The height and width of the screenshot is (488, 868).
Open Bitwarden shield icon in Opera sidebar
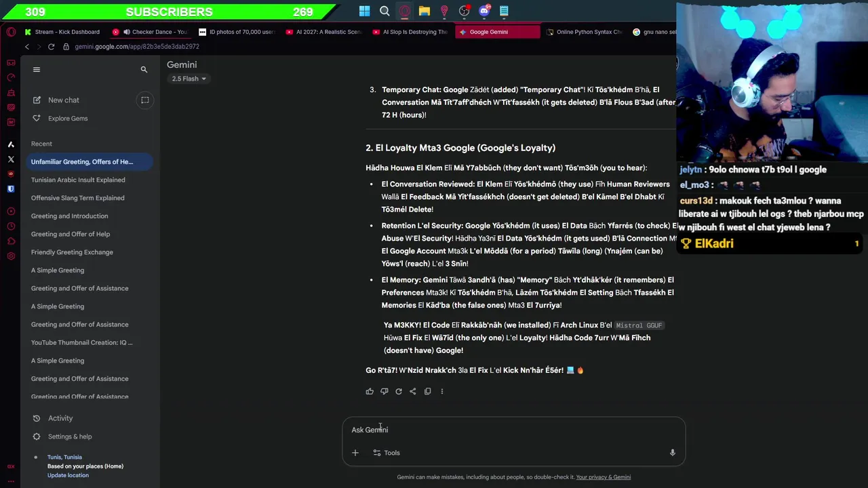(11, 189)
